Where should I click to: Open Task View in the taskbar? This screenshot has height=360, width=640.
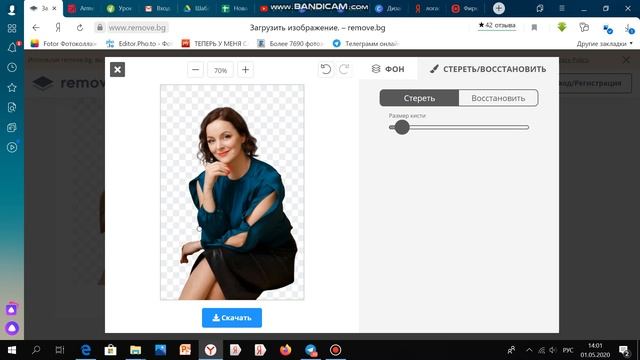tap(60, 350)
